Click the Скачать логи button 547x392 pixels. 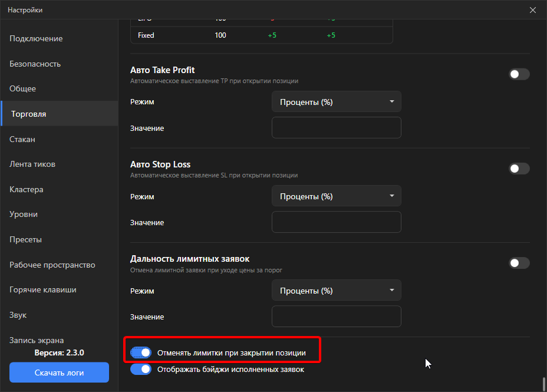pyautogui.click(x=60, y=373)
